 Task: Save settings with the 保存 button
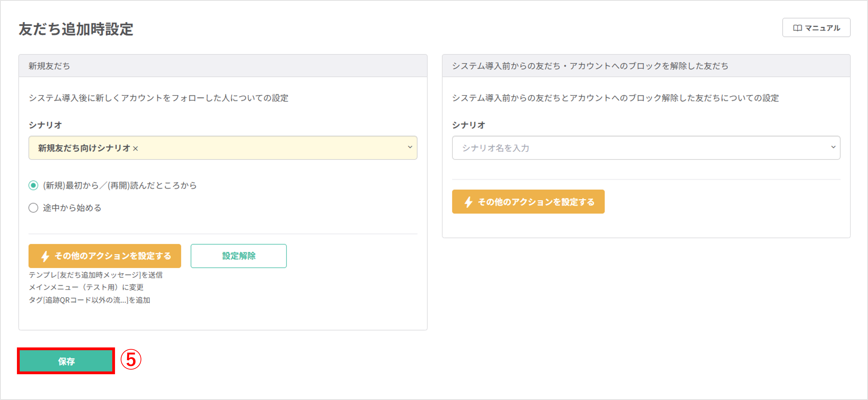coord(66,361)
